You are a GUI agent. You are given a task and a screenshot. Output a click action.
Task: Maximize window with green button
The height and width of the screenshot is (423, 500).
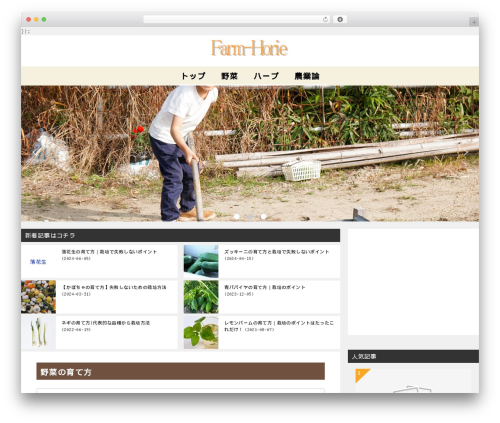tap(44, 19)
